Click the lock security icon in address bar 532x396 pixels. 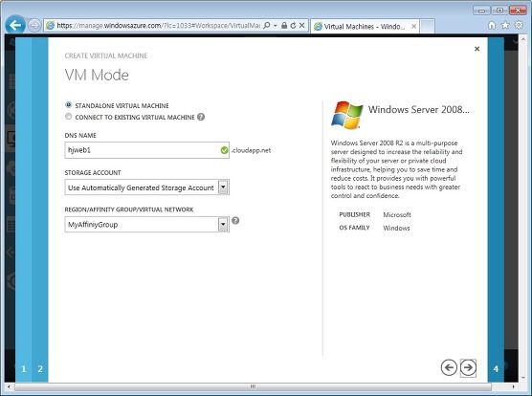[x=284, y=26]
